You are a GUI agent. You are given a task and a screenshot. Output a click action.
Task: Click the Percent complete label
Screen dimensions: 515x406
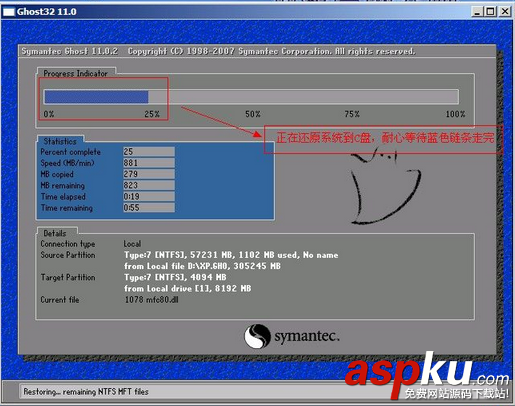[x=70, y=152]
